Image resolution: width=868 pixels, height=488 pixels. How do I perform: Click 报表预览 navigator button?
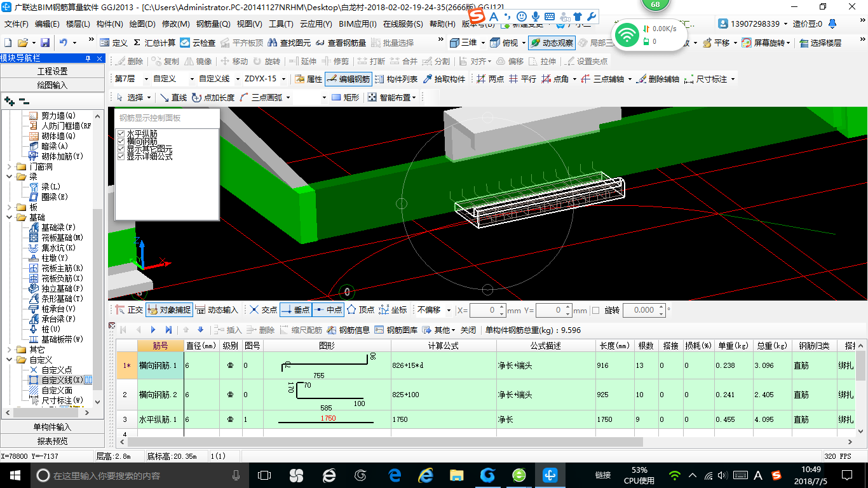[x=52, y=441]
